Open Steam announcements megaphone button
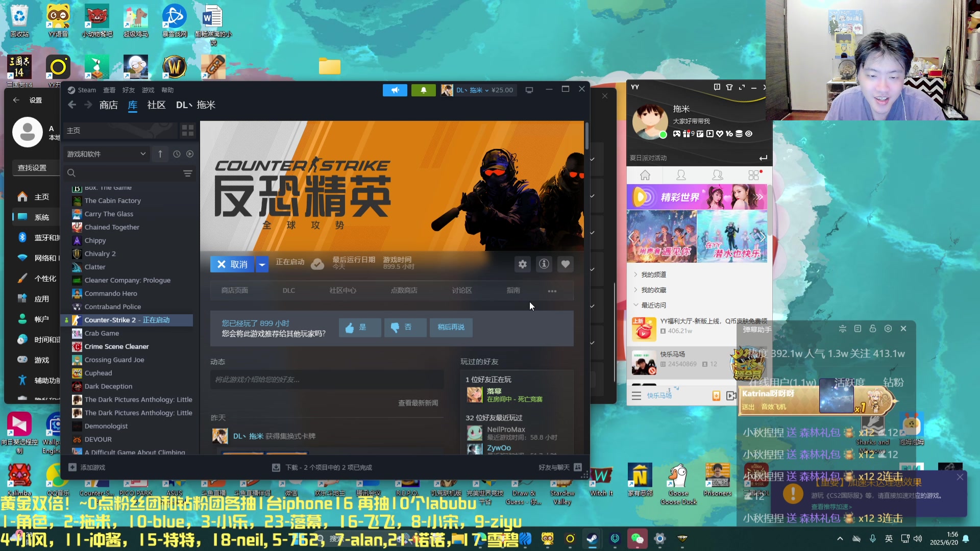This screenshot has width=980, height=551. [395, 90]
